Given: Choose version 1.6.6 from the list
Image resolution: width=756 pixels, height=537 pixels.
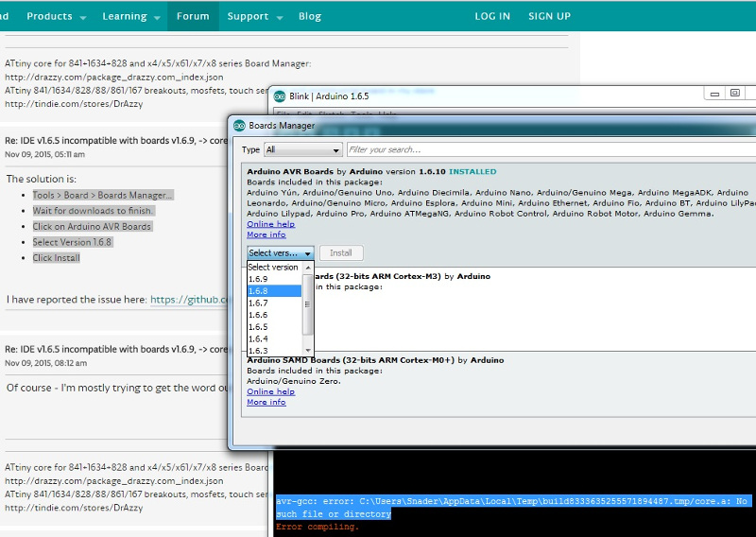Looking at the screenshot, I should point(274,315).
